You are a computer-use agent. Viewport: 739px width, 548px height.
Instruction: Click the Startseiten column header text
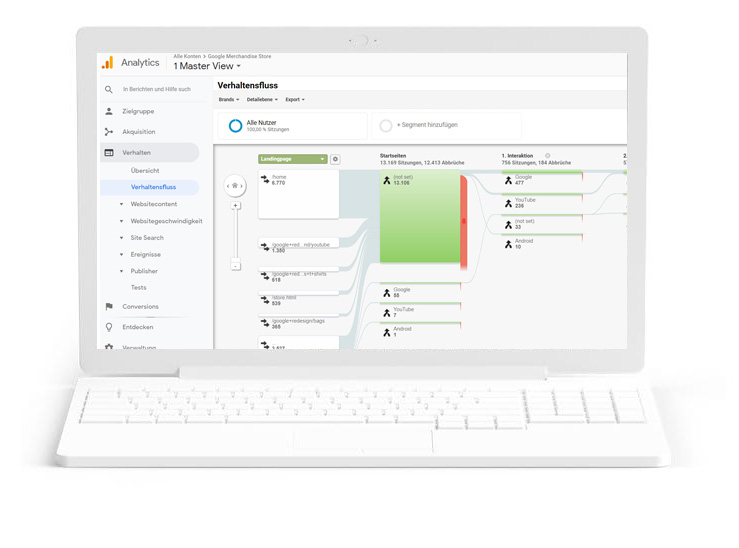pyautogui.click(x=393, y=155)
